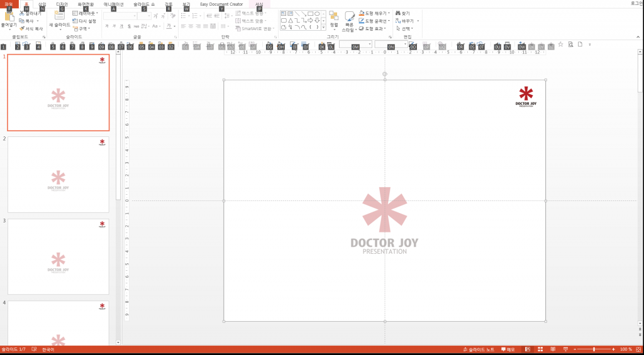Select the text box shape in gallery
644x355 pixels.
[x=284, y=14]
